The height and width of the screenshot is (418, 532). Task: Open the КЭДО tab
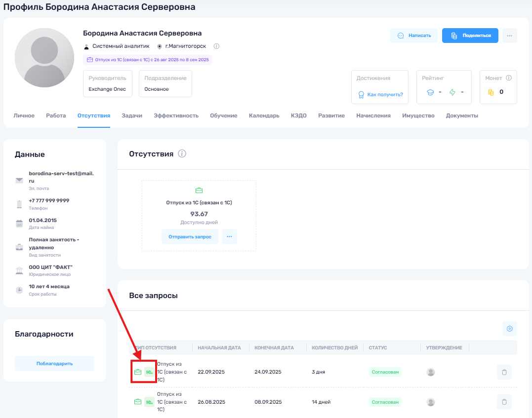pyautogui.click(x=298, y=115)
